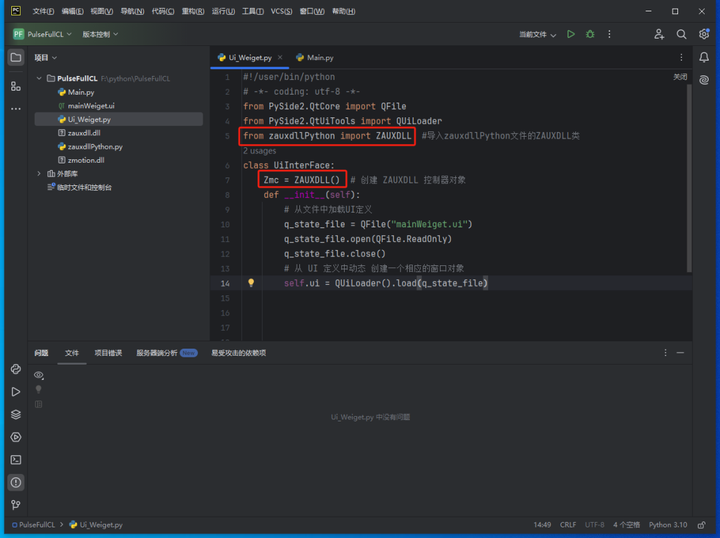This screenshot has width=720, height=538.
Task: Open Problems tool window icon
Action: point(16,482)
